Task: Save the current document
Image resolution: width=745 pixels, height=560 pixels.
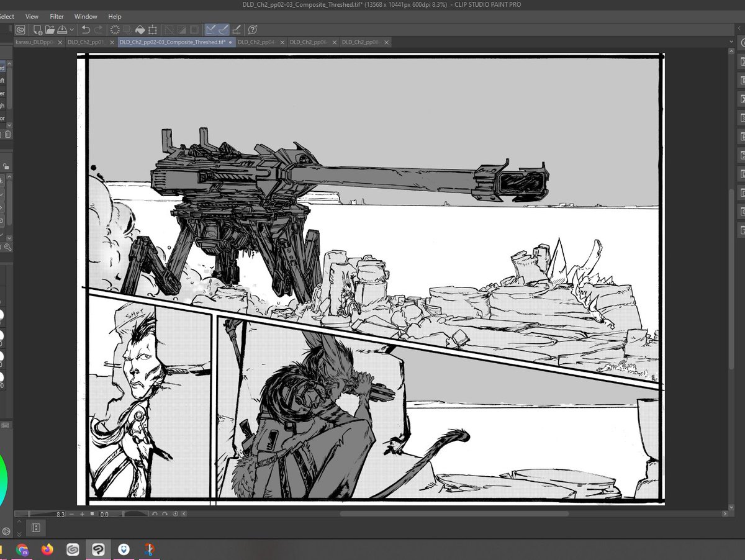Action: [62, 29]
